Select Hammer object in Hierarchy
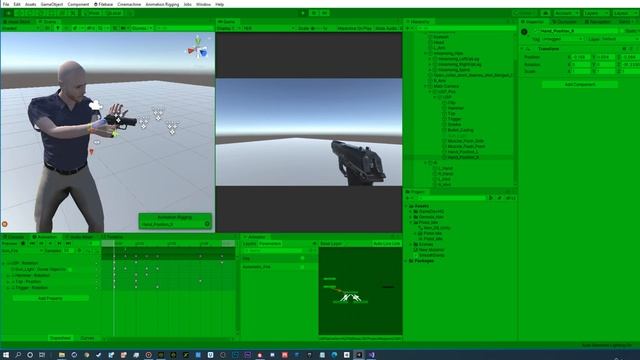The width and height of the screenshot is (640, 360). (456, 108)
